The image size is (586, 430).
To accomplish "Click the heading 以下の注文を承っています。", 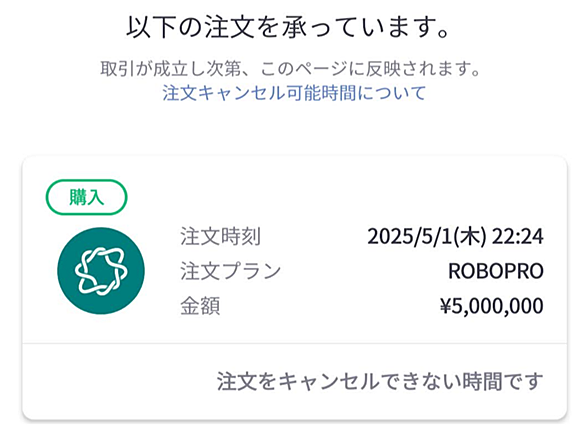I will [289, 27].
